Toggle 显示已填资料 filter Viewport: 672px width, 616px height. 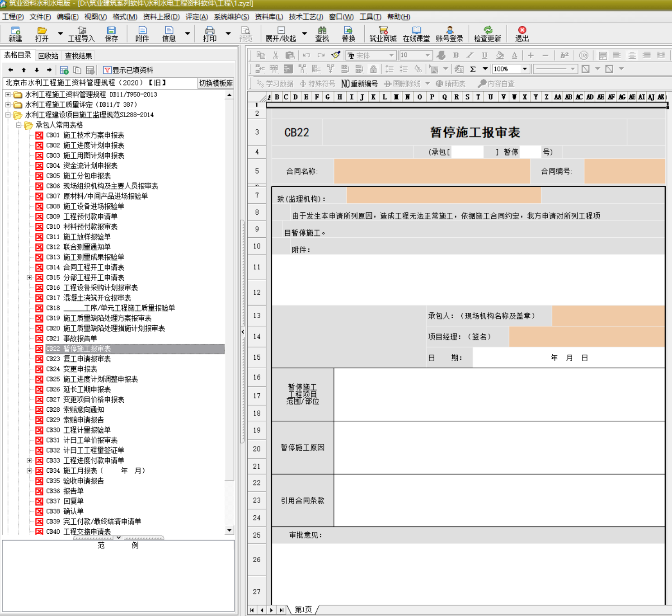coord(128,70)
